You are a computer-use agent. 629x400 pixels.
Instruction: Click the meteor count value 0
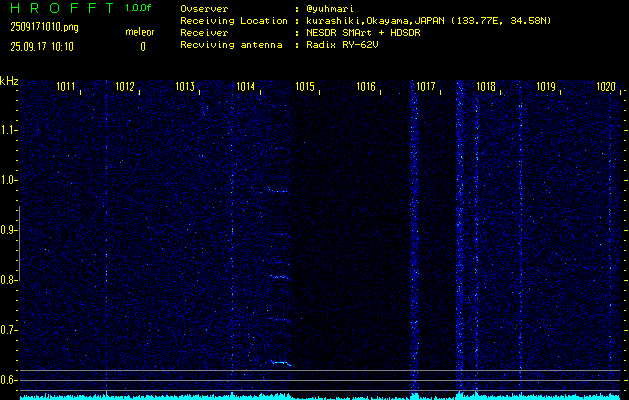click(143, 47)
